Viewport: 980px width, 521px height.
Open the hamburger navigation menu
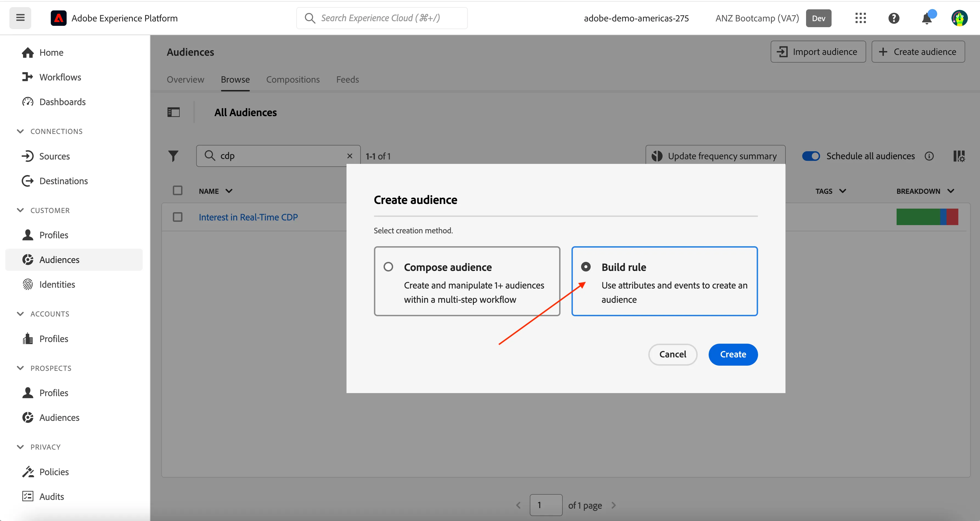(20, 18)
